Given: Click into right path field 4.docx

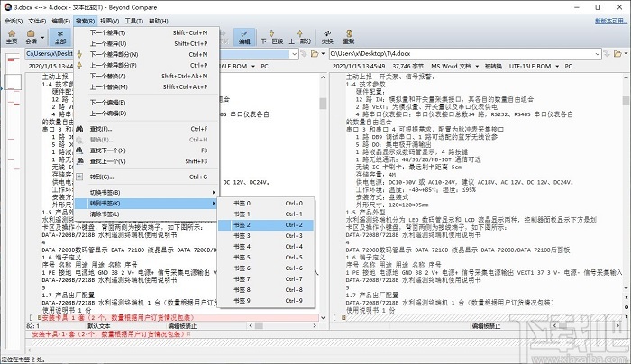Looking at the screenshot, I should (462, 54).
